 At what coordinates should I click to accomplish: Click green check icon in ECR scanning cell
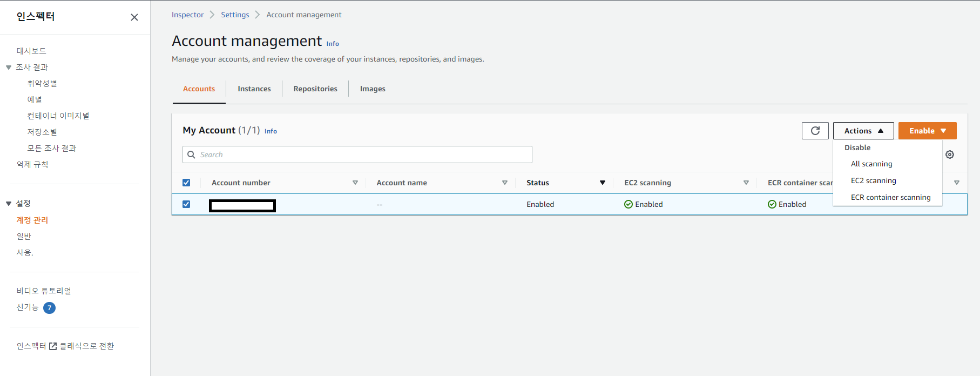click(x=772, y=204)
